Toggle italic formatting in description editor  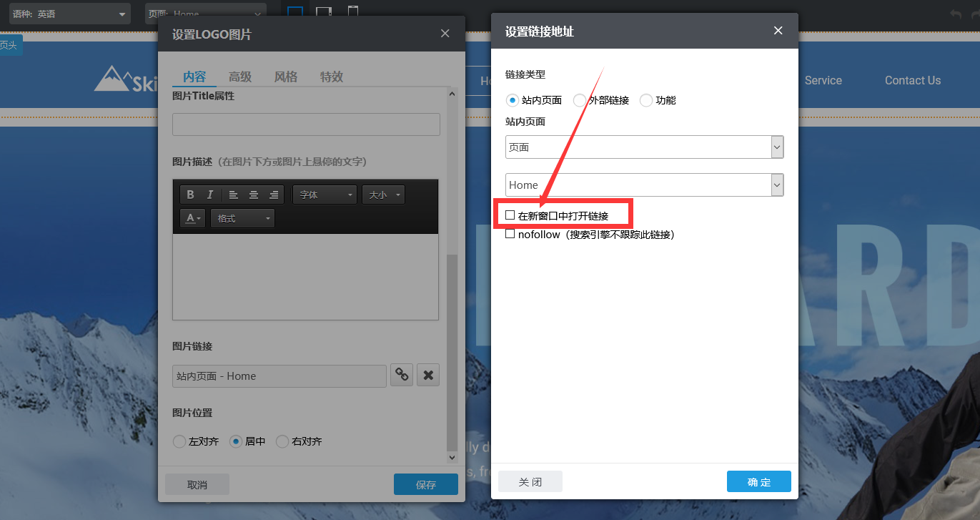coord(210,195)
